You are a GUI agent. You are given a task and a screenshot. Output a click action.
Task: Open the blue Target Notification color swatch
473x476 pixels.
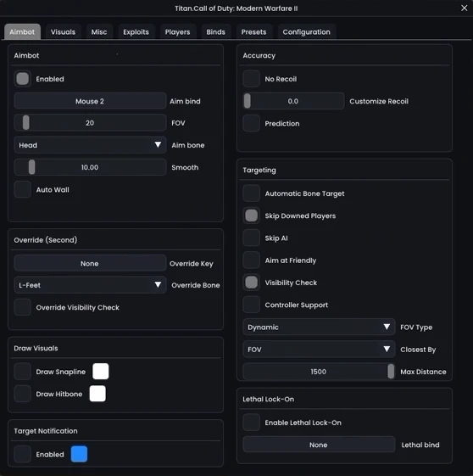[79, 454]
